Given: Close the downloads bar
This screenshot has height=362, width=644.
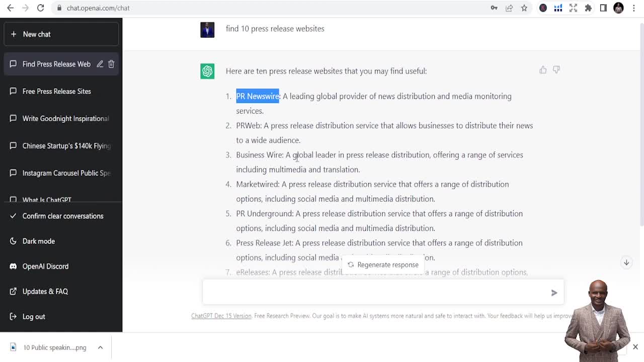Looking at the screenshot, I should click(635, 347).
